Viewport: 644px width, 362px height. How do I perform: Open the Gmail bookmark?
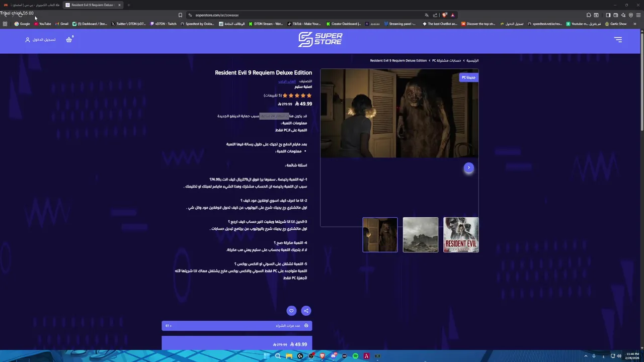[x=62, y=24]
